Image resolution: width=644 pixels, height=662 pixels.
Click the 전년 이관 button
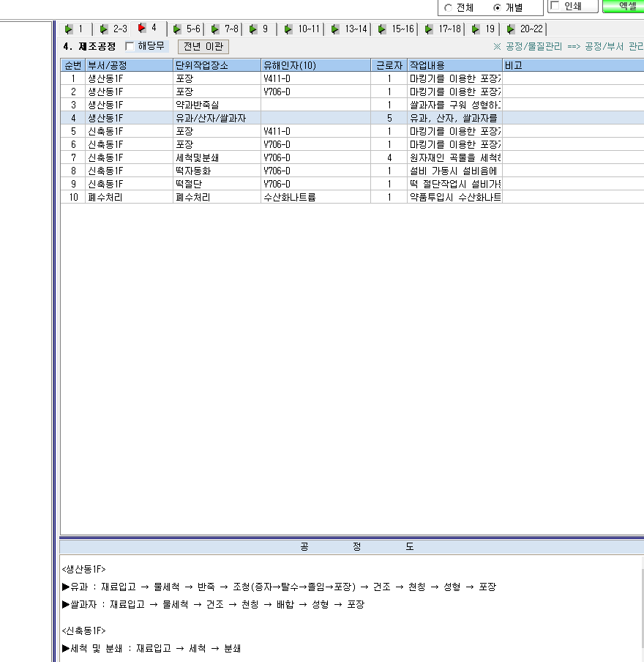click(203, 46)
